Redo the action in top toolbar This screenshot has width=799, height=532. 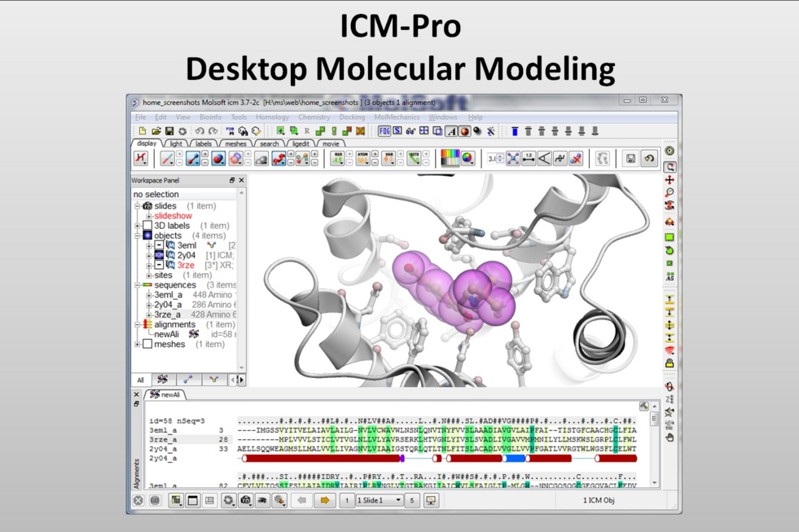pos(213,131)
